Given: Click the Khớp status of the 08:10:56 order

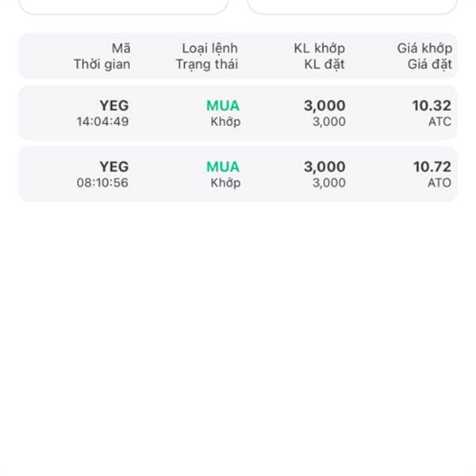Looking at the screenshot, I should [x=225, y=183].
